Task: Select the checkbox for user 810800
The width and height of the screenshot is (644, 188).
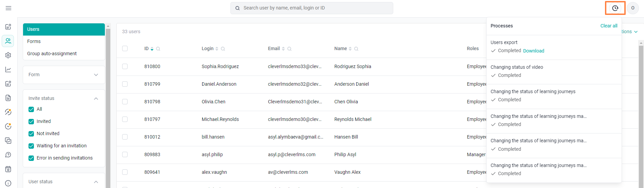Action: (125, 66)
